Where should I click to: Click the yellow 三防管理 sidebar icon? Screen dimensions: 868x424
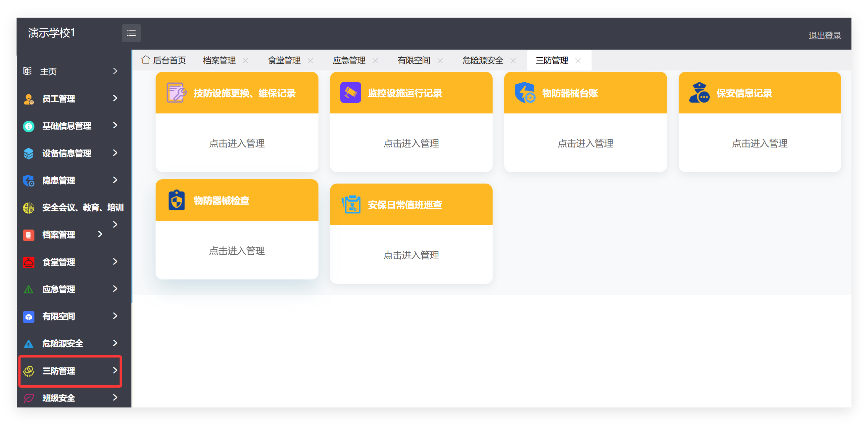29,371
